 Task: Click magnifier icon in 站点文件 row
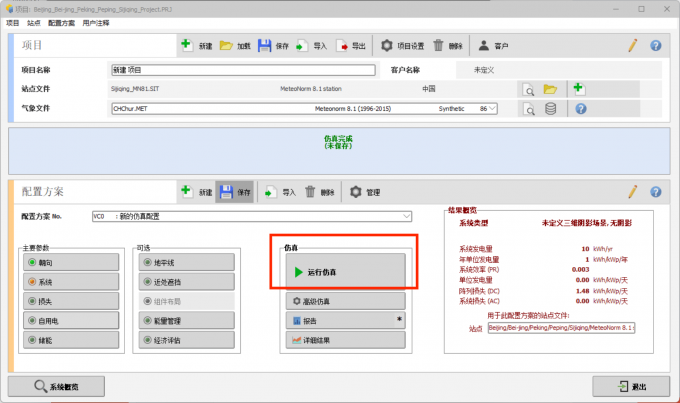tap(527, 89)
